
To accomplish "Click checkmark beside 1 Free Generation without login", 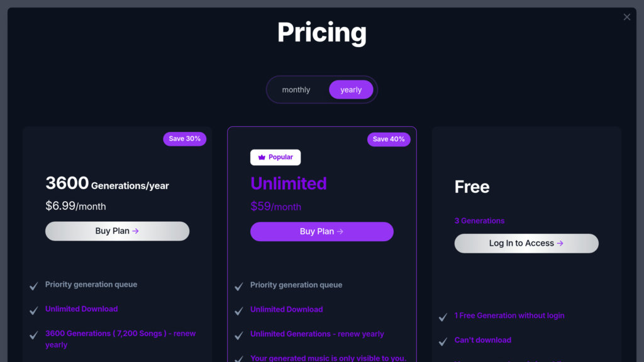I will (x=443, y=317).
